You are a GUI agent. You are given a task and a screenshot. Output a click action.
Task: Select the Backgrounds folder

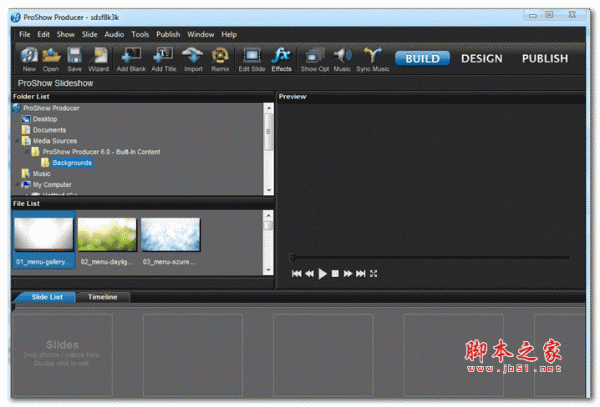[x=72, y=163]
